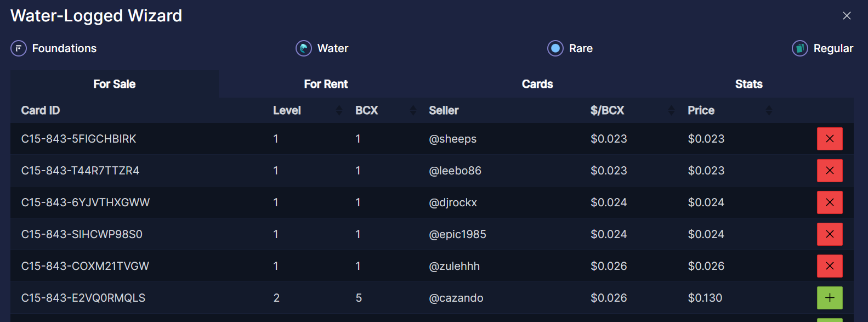Remove the @sheeps listing from cart
The height and width of the screenshot is (322, 868).
coord(830,139)
